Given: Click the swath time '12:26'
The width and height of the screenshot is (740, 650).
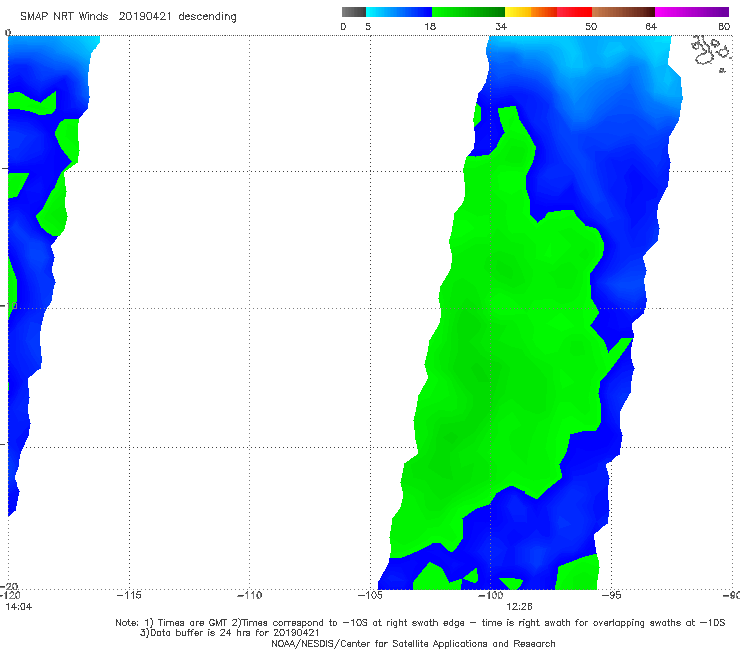Looking at the screenshot, I should [519, 607].
